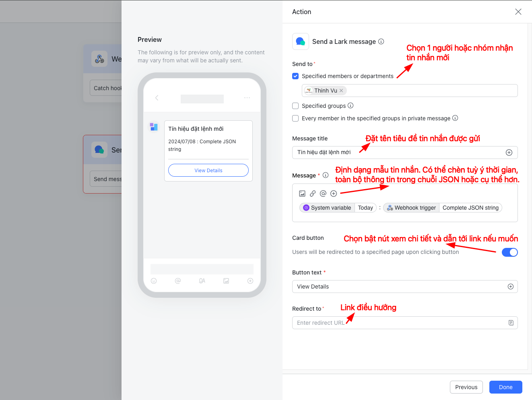Viewport: 532px width, 400px height.
Task: Click the Done button
Action: (x=505, y=387)
